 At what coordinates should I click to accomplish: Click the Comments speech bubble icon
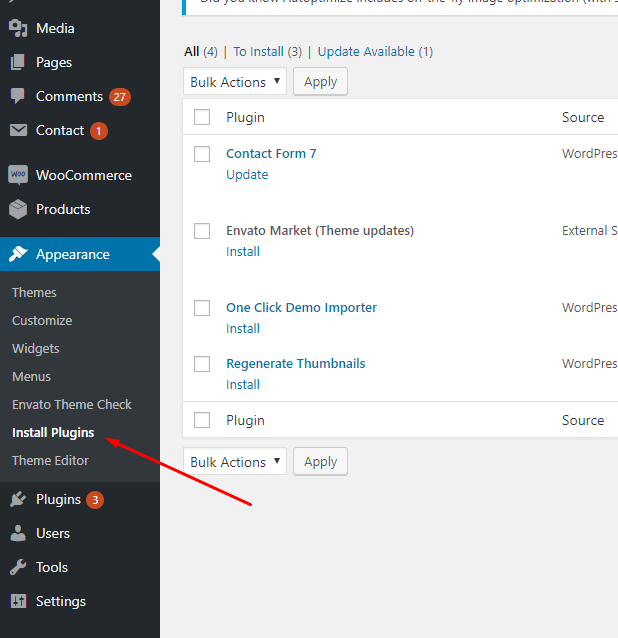point(18,96)
